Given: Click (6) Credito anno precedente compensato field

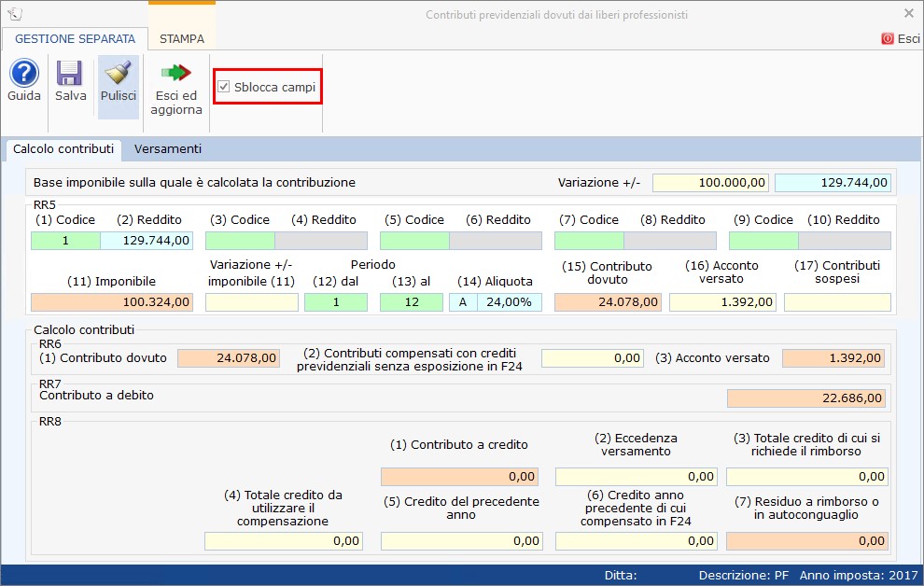Looking at the screenshot, I should coord(637,541).
